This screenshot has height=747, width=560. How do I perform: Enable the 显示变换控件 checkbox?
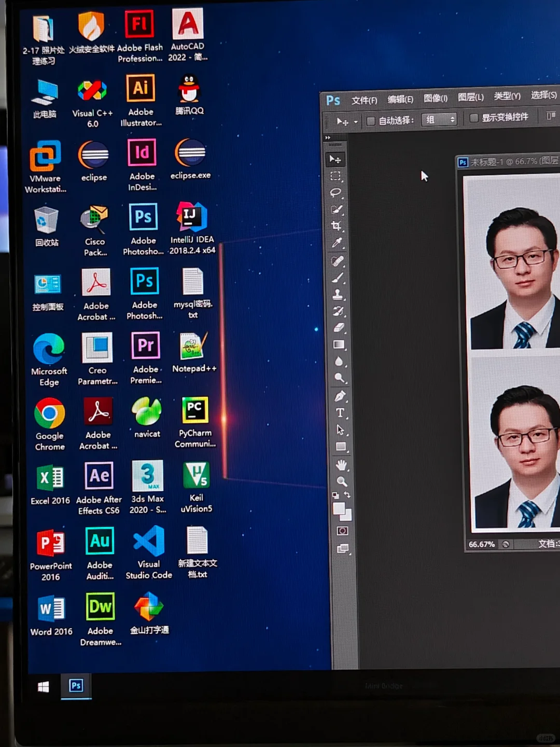click(x=473, y=118)
